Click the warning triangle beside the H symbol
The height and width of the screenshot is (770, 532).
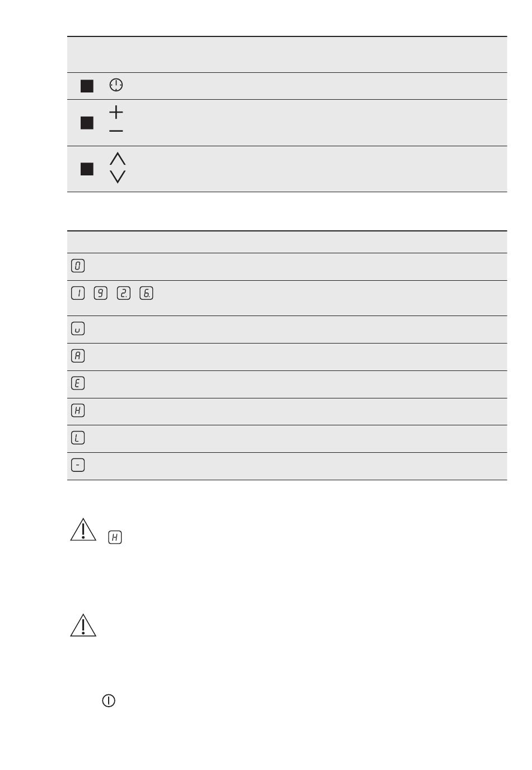(83, 530)
